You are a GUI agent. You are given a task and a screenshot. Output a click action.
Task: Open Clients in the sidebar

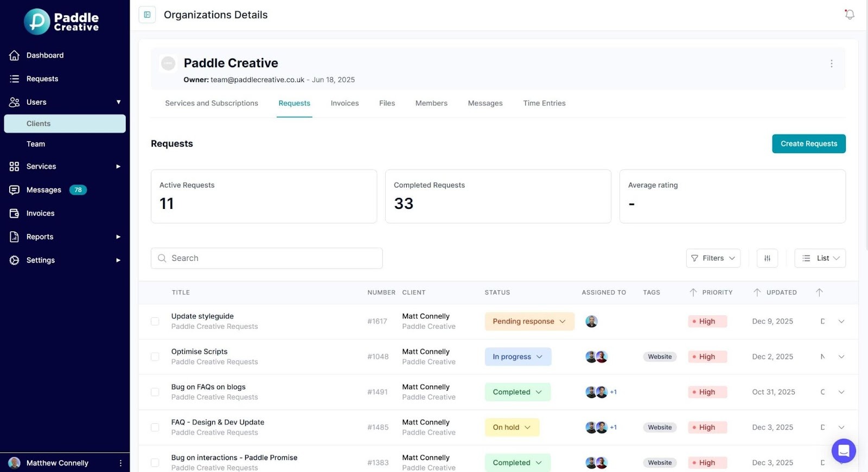point(65,124)
